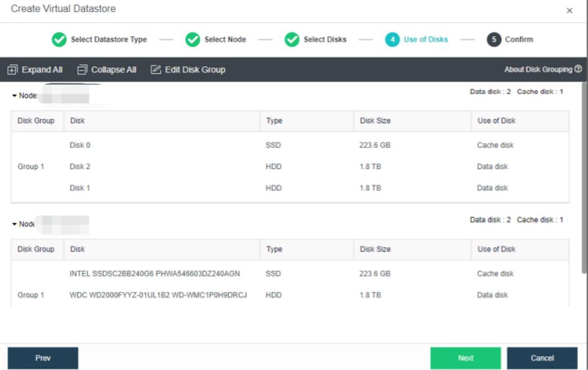Close the Create Virtual Datastore dialog

coord(569,11)
